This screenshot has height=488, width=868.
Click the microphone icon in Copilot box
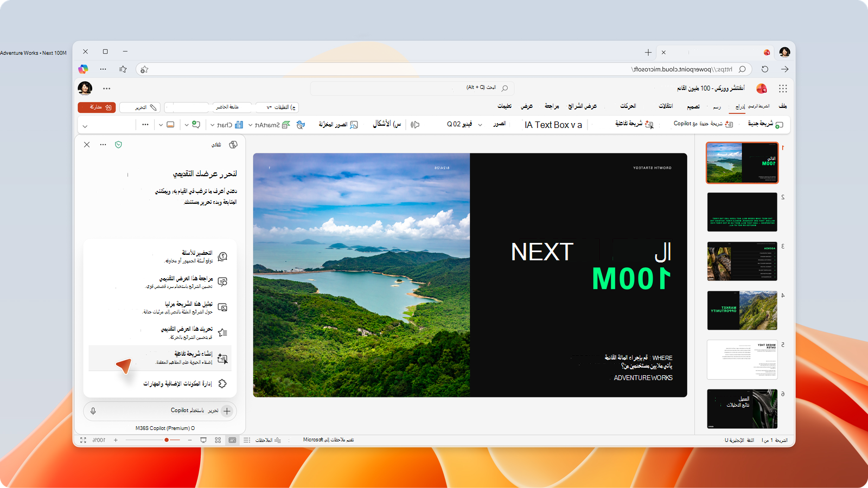(93, 411)
